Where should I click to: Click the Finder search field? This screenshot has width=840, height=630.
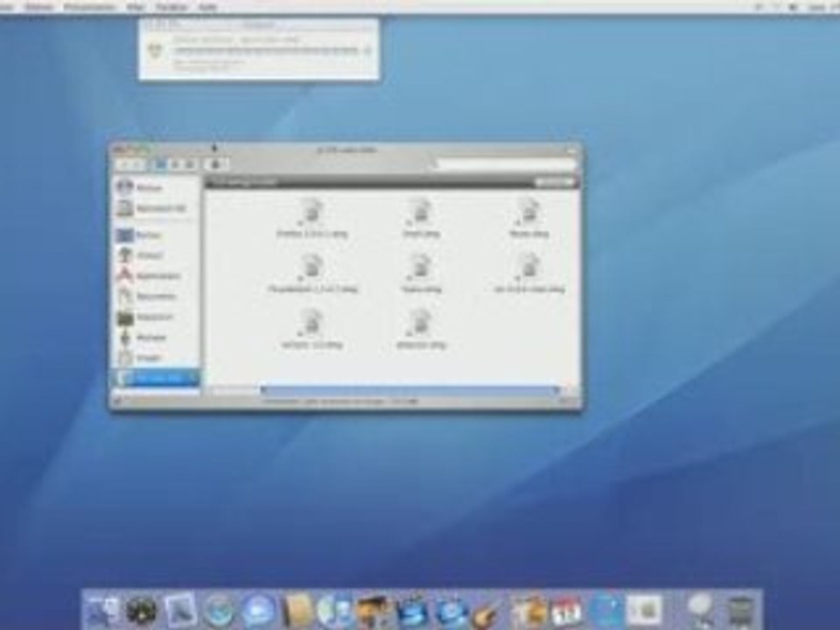click(x=506, y=164)
